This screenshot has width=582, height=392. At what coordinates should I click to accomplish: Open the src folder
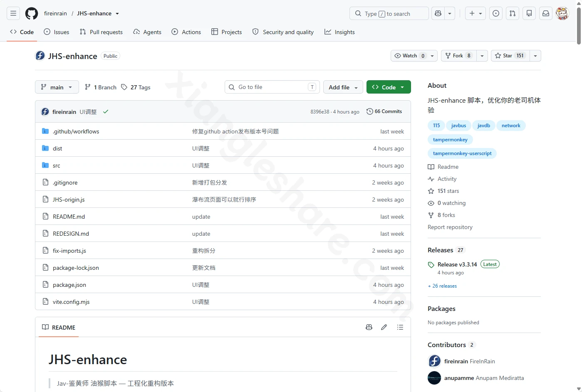point(57,165)
